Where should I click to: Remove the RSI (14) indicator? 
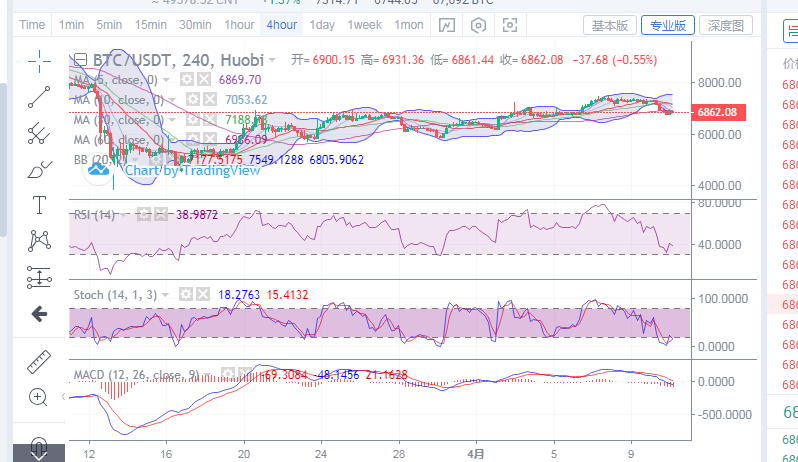(161, 214)
